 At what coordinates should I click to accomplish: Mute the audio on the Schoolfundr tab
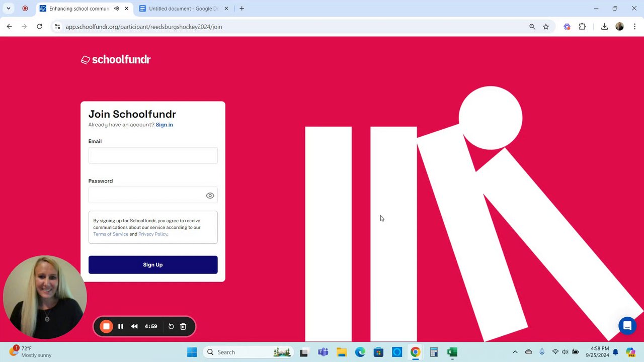[117, 9]
